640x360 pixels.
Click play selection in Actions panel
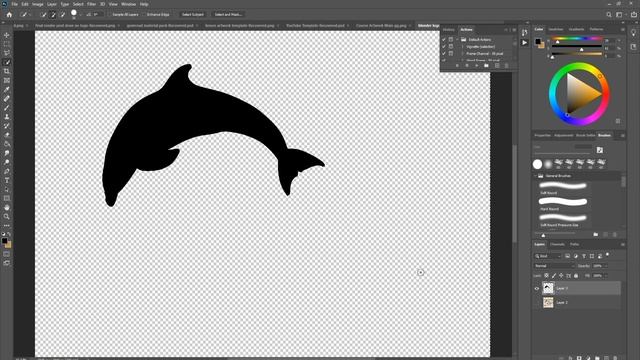click(476, 66)
